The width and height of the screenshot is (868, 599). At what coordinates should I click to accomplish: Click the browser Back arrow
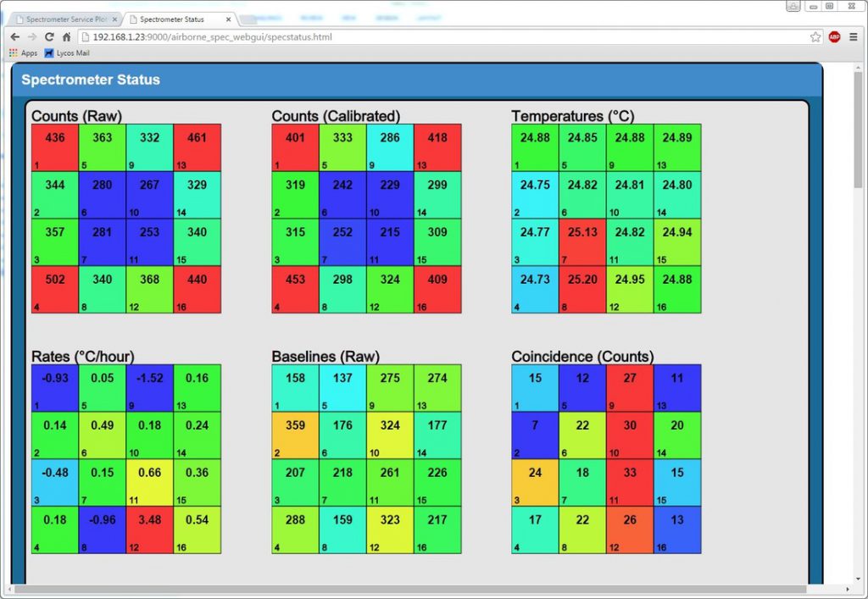coord(14,37)
